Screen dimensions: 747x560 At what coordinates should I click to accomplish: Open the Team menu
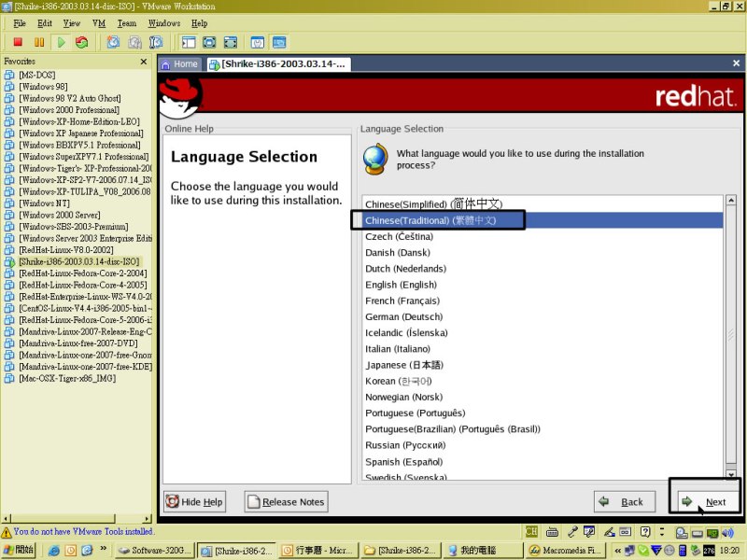127,23
